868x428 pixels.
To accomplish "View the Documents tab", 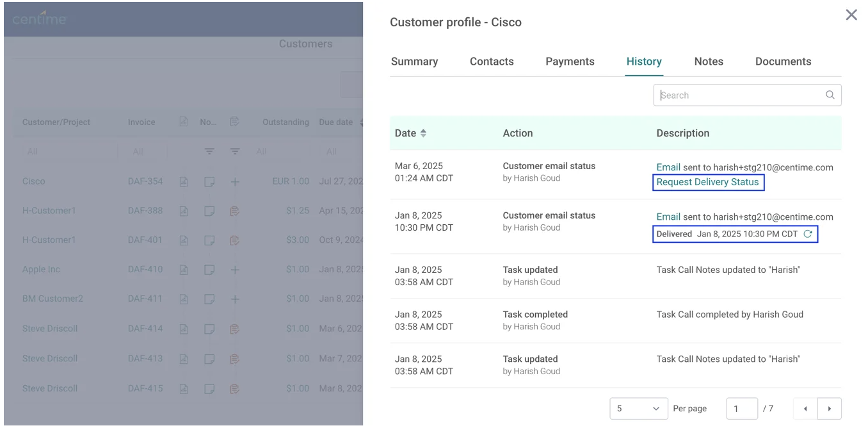I will tap(783, 62).
